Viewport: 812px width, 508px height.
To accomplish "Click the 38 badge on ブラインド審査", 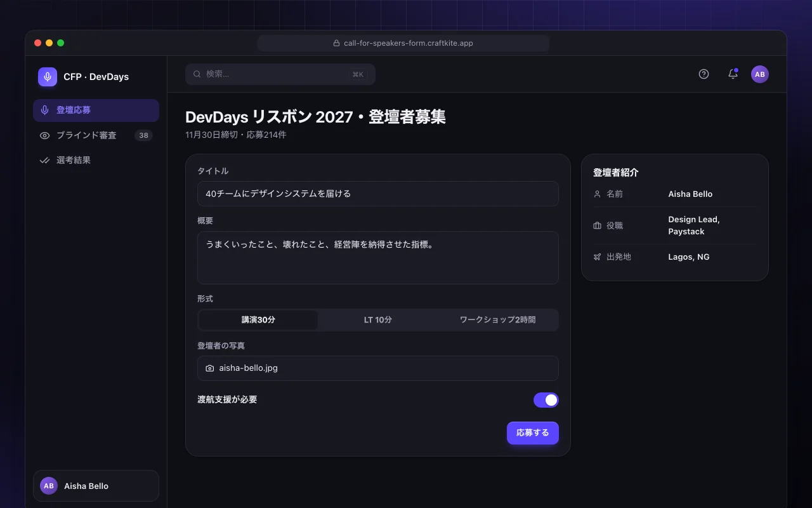I will coord(143,135).
